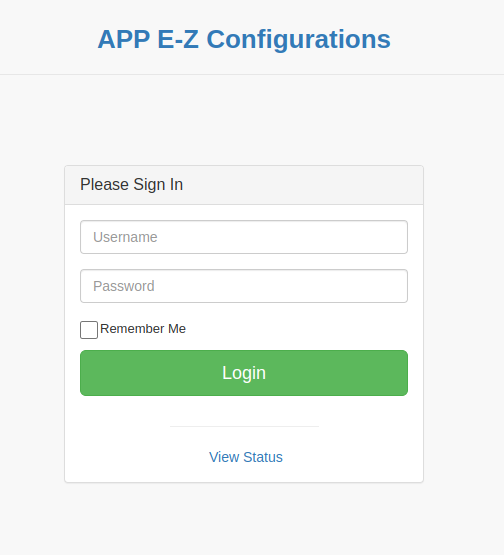Image resolution: width=504 pixels, height=555 pixels.
Task: Place cursor in the Username textbox
Action: [x=244, y=237]
